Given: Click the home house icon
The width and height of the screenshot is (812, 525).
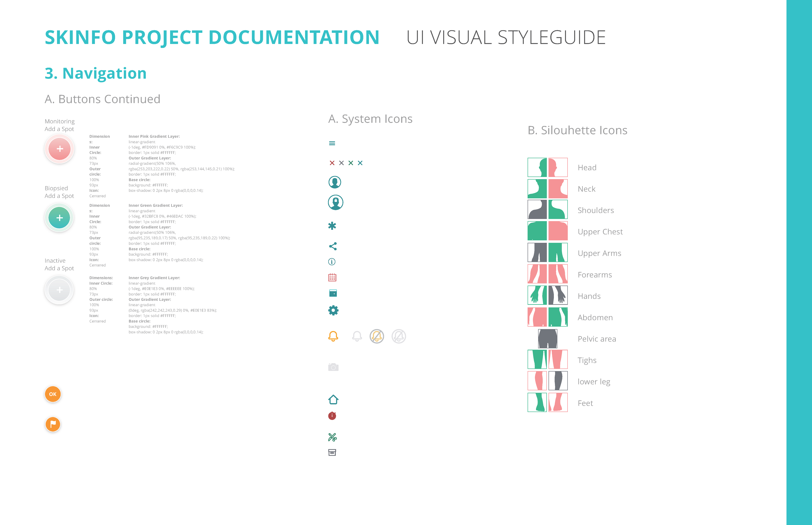Looking at the screenshot, I should [x=333, y=399].
